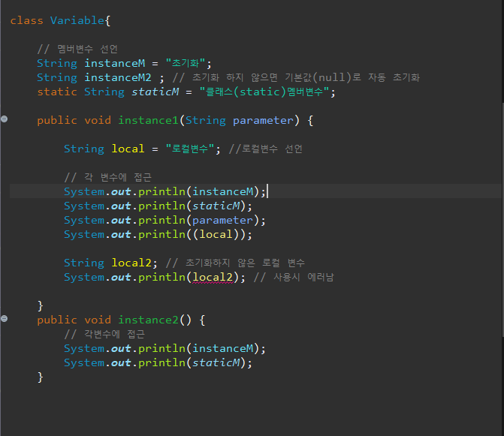The width and height of the screenshot is (504, 436).
Task: Click the comment '// 초기화하지 않은 로컬 변수'
Action: 235,263
